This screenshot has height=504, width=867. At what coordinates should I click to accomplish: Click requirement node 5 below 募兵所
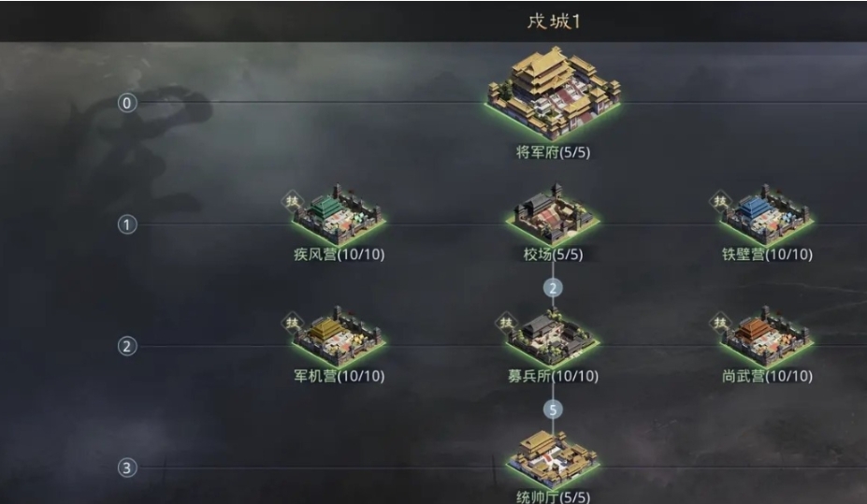coord(553,410)
